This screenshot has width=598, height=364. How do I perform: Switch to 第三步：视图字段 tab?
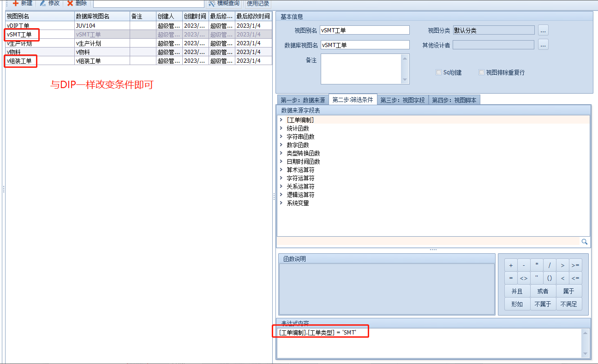402,100
